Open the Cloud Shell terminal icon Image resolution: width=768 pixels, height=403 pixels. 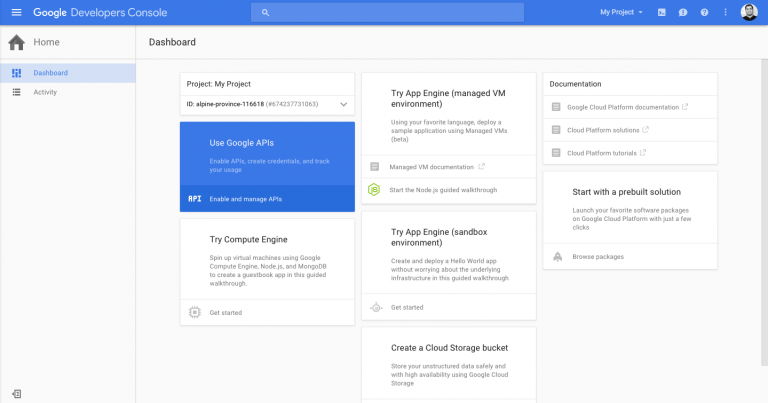click(x=662, y=12)
